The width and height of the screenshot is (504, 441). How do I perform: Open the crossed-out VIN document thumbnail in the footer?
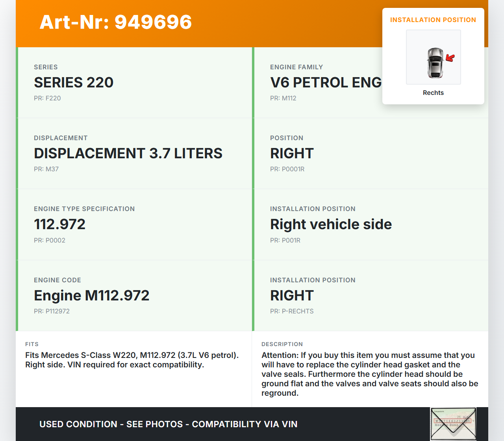(453, 424)
